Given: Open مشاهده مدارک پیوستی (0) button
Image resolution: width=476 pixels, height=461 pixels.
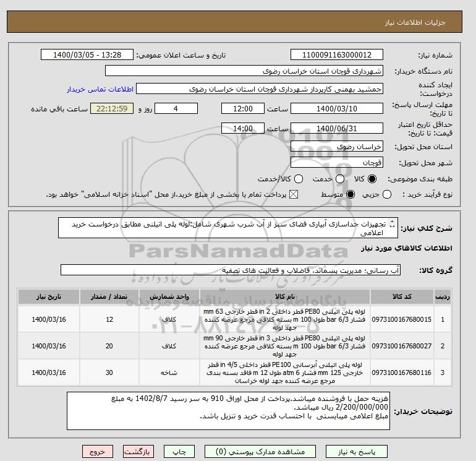Looking at the screenshot, I should tap(260, 452).
